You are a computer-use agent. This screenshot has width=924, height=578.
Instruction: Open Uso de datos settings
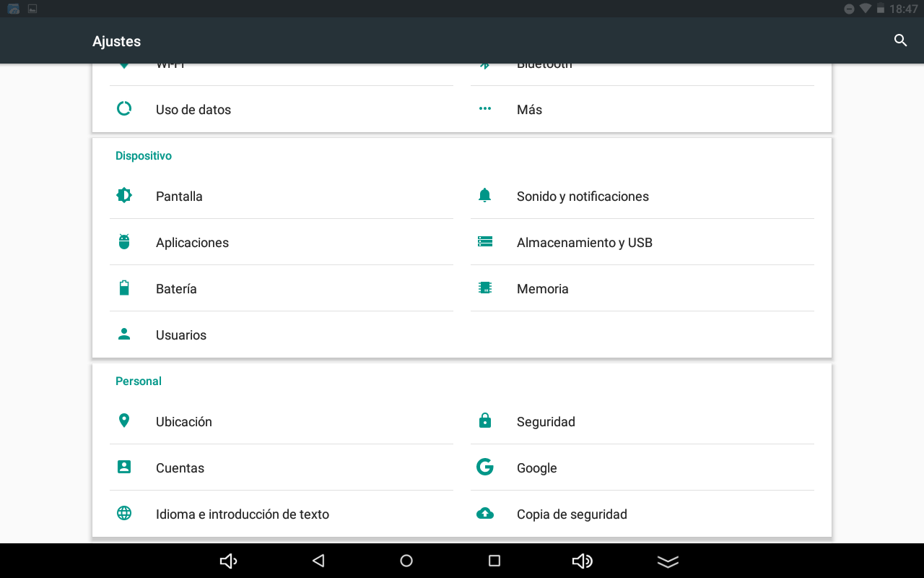tap(282, 109)
